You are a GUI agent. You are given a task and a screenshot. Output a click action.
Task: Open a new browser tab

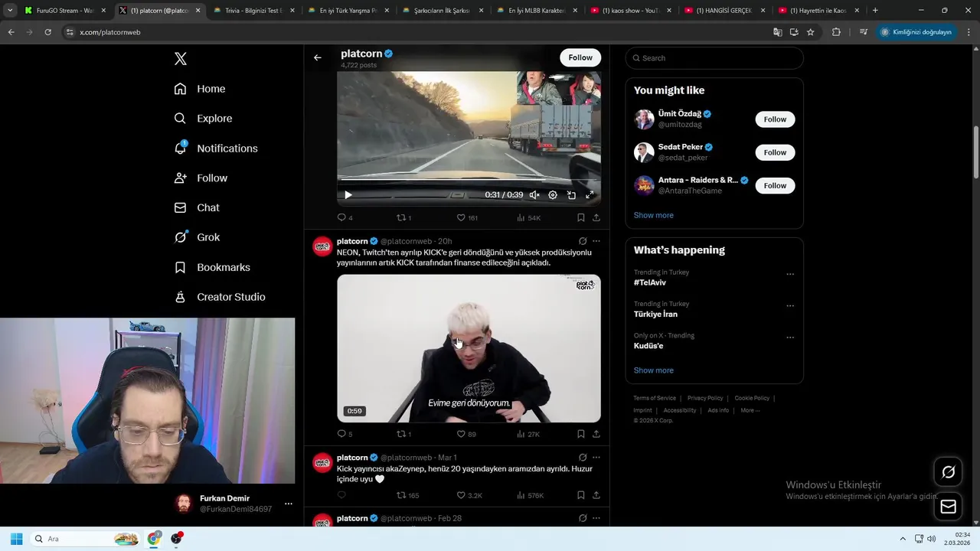tap(875, 11)
